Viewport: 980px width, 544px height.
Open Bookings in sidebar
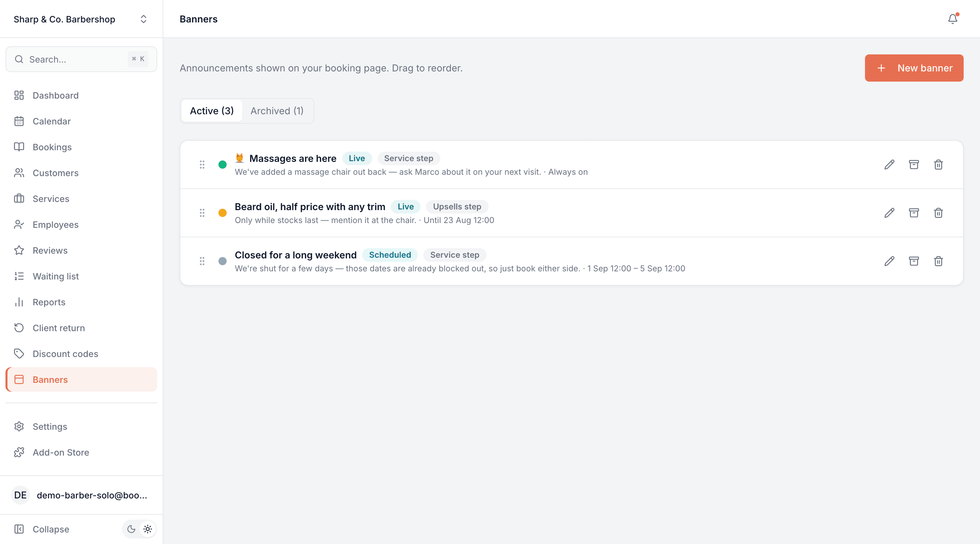(81, 147)
